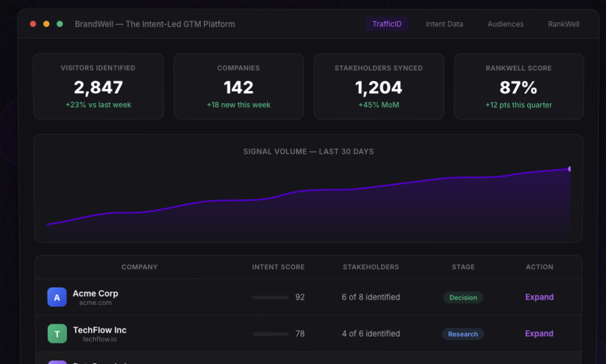Click the green maximize window dot
Viewport: 606px width, 364px height.
[60, 24]
